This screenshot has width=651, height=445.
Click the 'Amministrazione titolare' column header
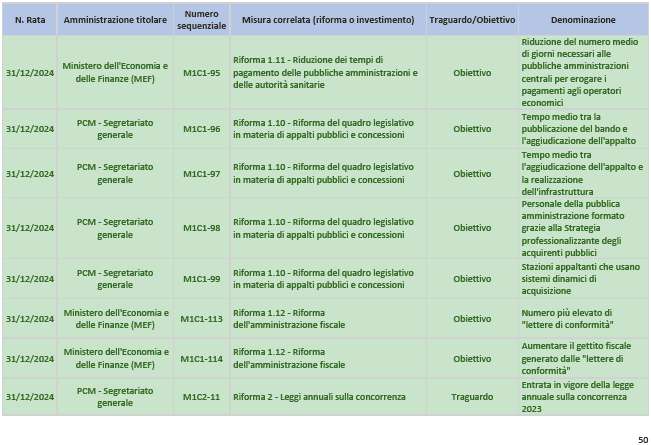[x=115, y=20]
